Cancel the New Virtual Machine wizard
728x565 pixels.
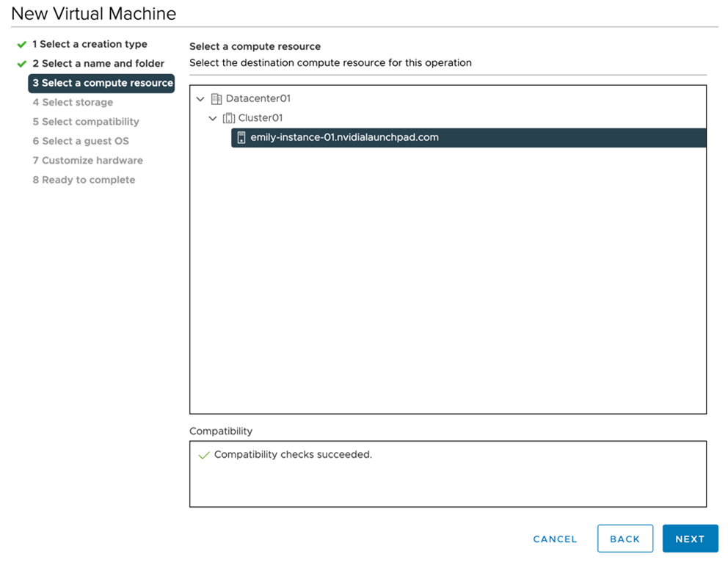point(555,539)
